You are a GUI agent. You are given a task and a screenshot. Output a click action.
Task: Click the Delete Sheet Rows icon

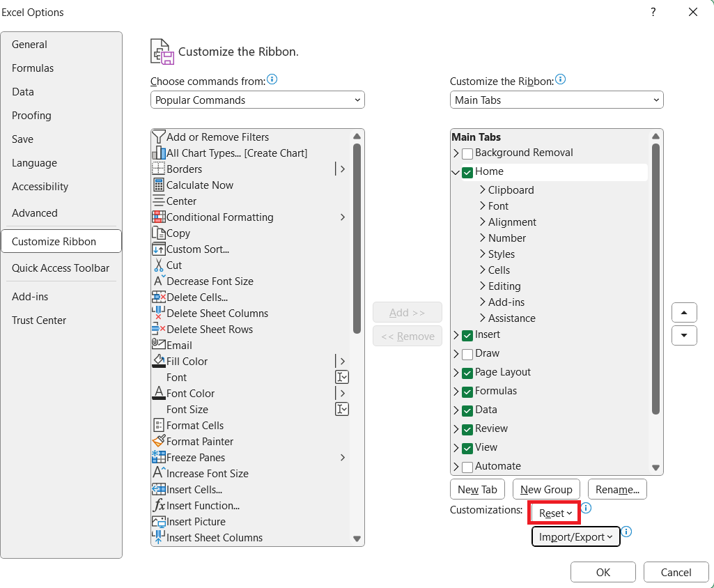coord(158,329)
